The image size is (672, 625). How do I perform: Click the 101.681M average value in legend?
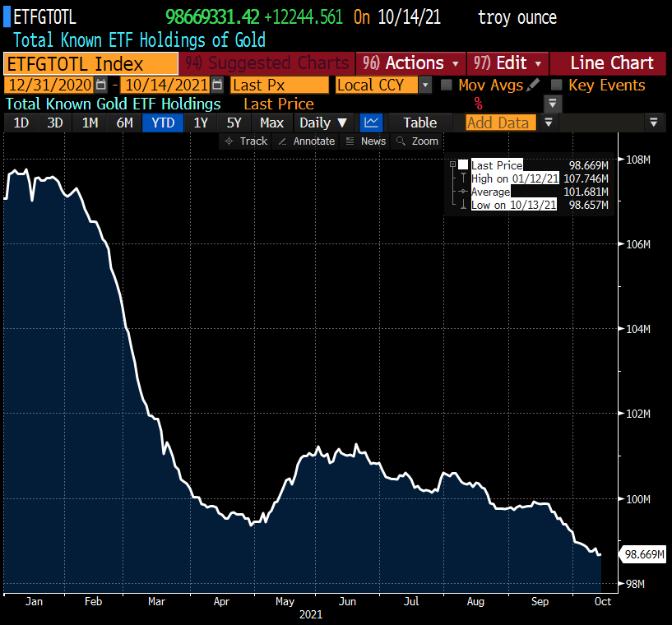(586, 192)
